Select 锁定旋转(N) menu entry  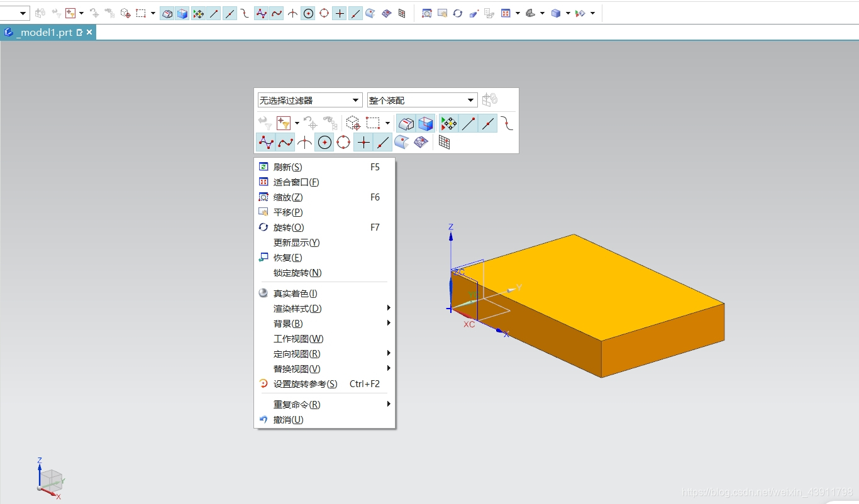(324, 273)
